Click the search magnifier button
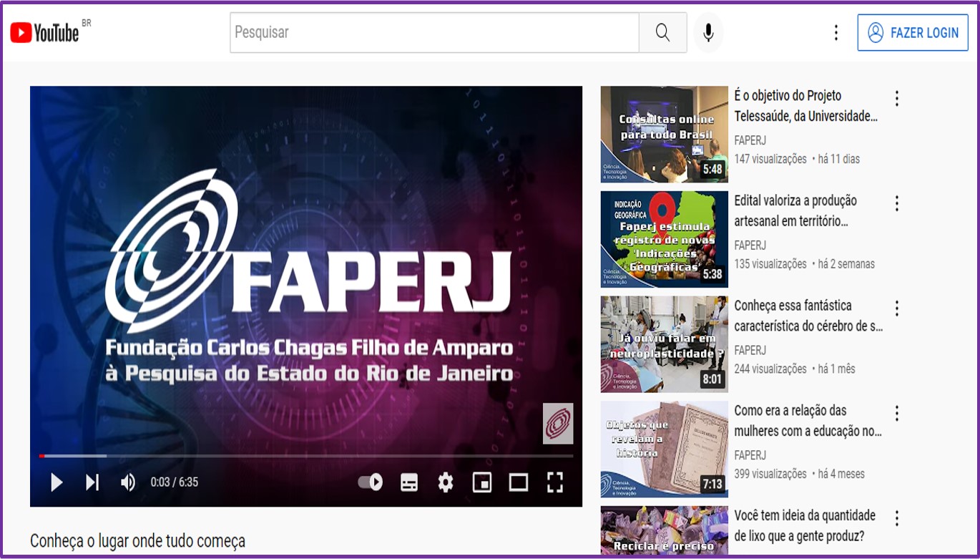The image size is (980, 559). pyautogui.click(x=663, y=32)
